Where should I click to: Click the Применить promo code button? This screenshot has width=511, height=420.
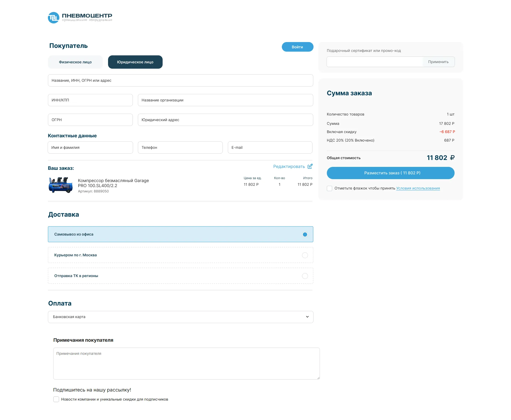tap(438, 62)
